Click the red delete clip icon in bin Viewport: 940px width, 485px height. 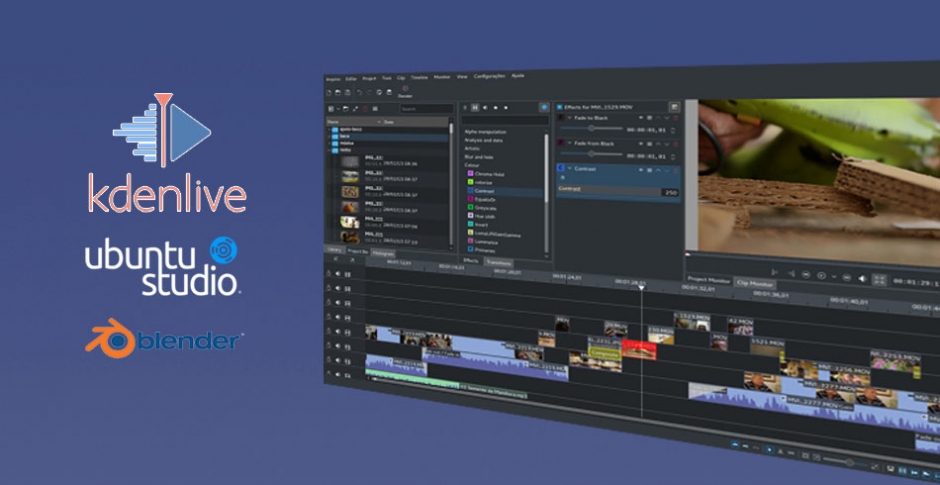click(365, 109)
